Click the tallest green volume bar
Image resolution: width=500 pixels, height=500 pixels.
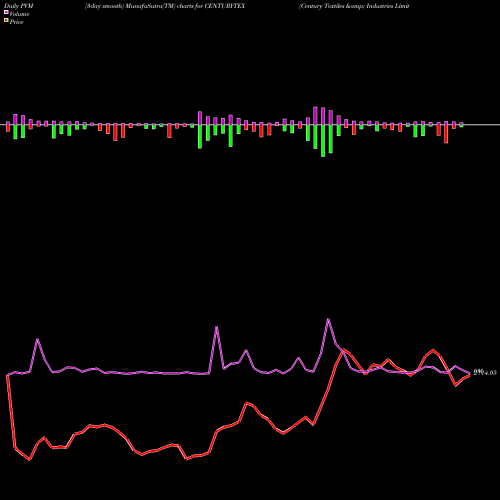pos(323,141)
